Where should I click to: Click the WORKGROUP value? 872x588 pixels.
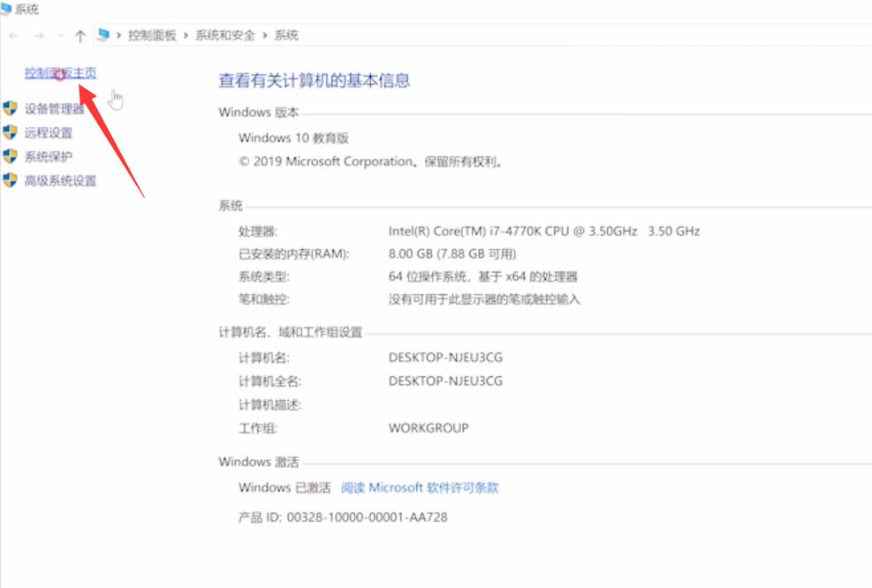pos(428,428)
